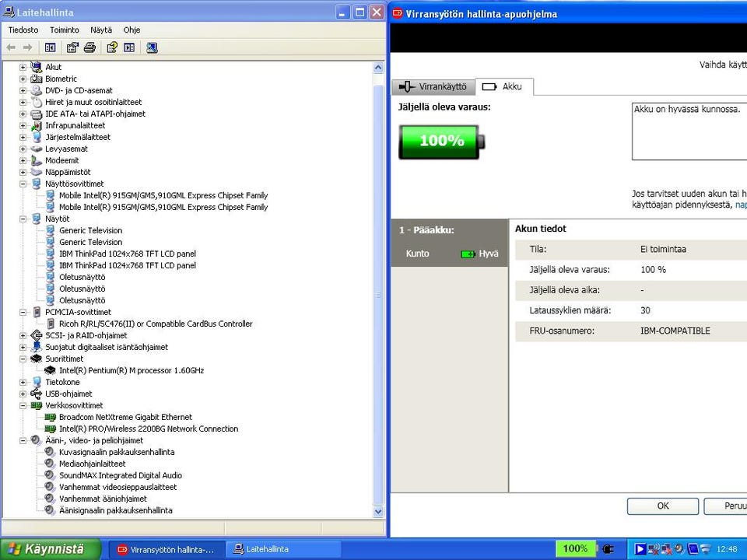The width and height of the screenshot is (747, 560).
Task: Select Broadcom NetXtreme Gigabit Ethernet adapter
Action: (125, 417)
